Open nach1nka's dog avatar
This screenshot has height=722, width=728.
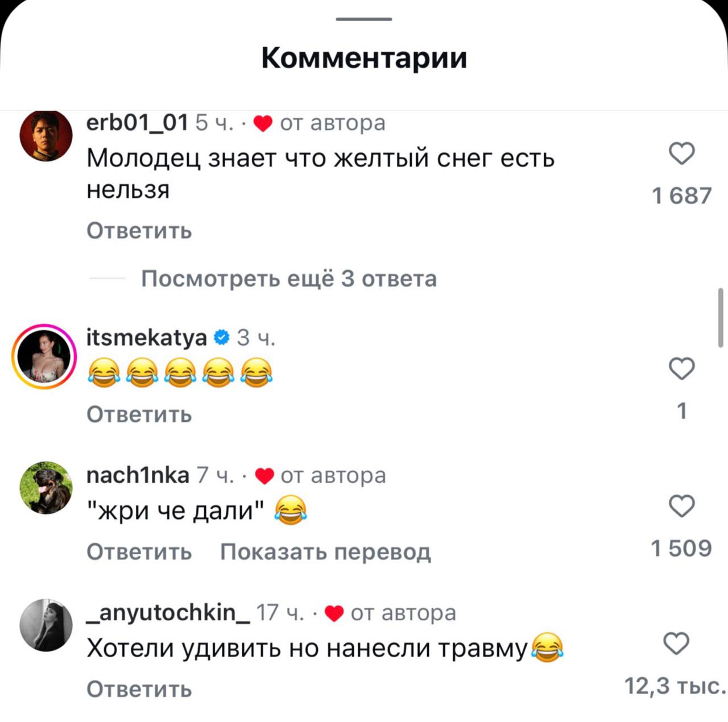(46, 488)
